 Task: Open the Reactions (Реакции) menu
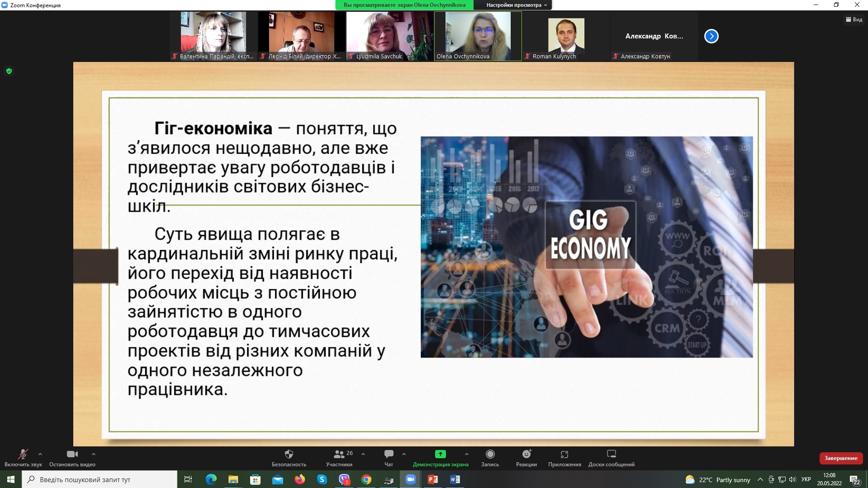526,454
